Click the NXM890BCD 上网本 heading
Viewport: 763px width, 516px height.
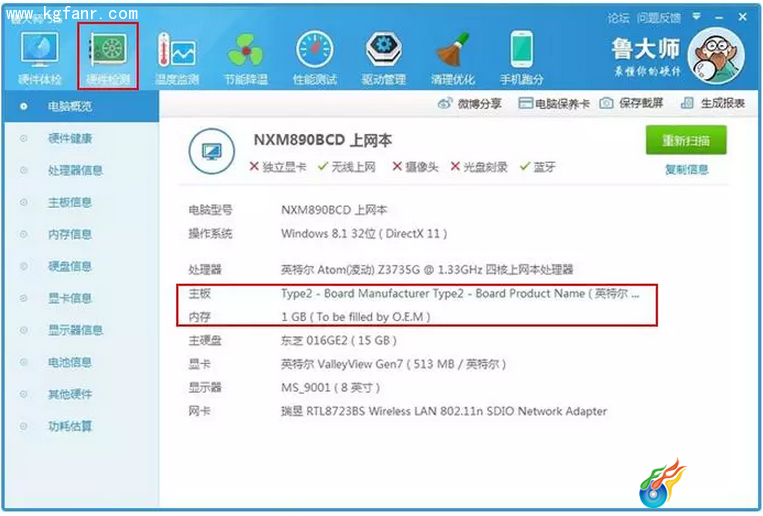point(322,140)
